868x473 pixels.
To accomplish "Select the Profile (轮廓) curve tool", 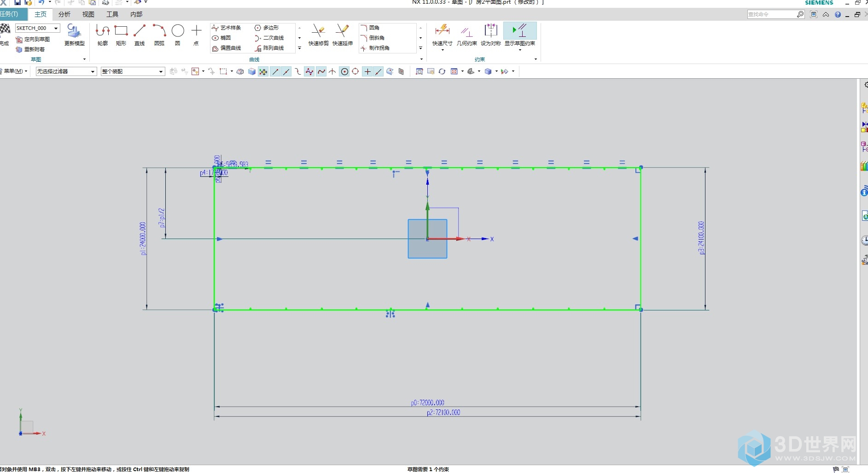I will tap(102, 35).
